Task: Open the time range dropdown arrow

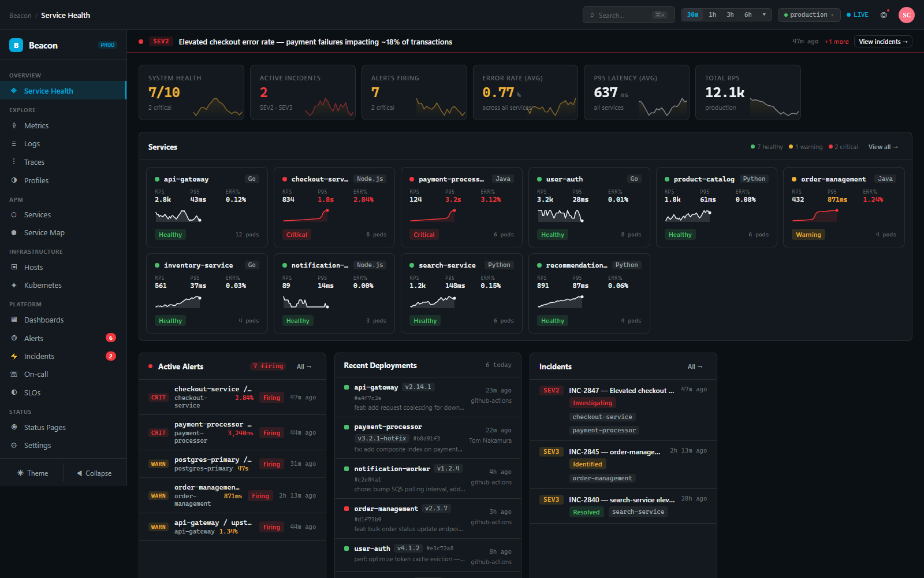Action: 764,15
